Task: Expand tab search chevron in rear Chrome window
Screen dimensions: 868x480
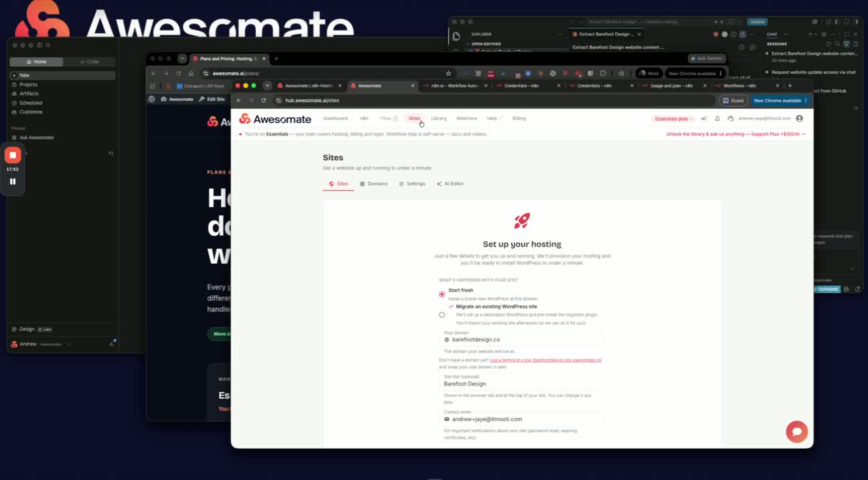Action: [182, 59]
